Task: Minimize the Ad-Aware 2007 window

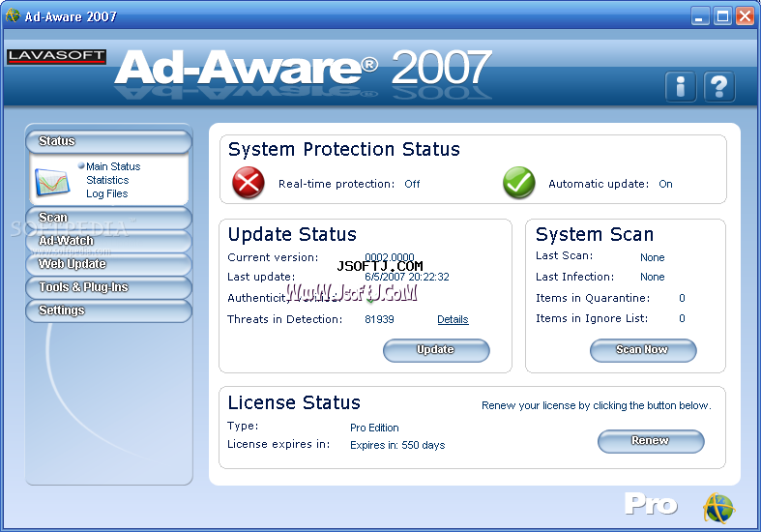Action: 699,16
